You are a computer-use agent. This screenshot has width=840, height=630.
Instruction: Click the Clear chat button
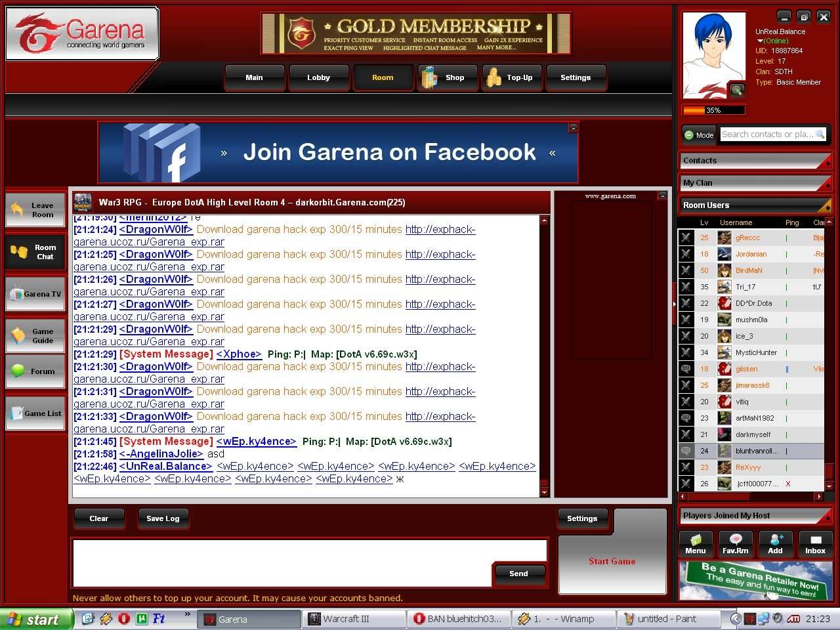tap(98, 518)
